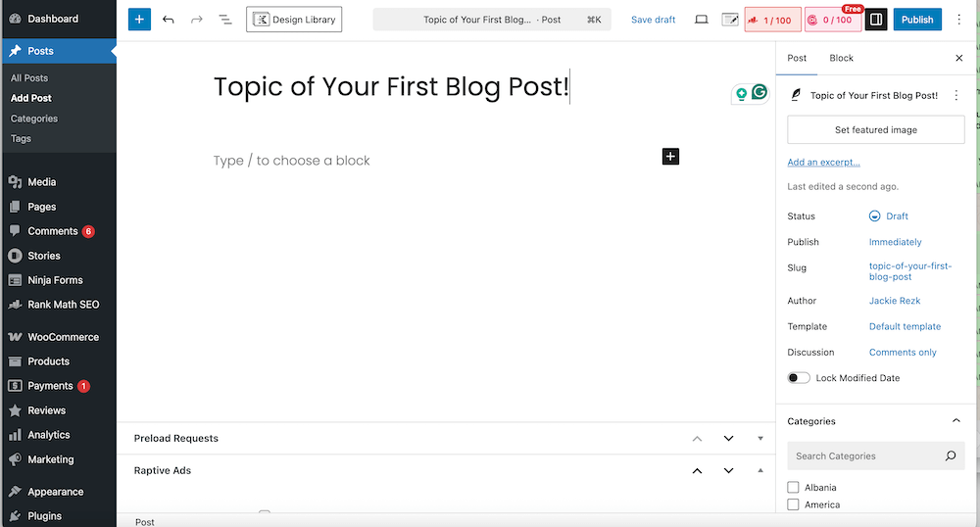Image resolution: width=980 pixels, height=527 pixels.
Task: Open Payments with 1 notification
Action: [x=58, y=386]
